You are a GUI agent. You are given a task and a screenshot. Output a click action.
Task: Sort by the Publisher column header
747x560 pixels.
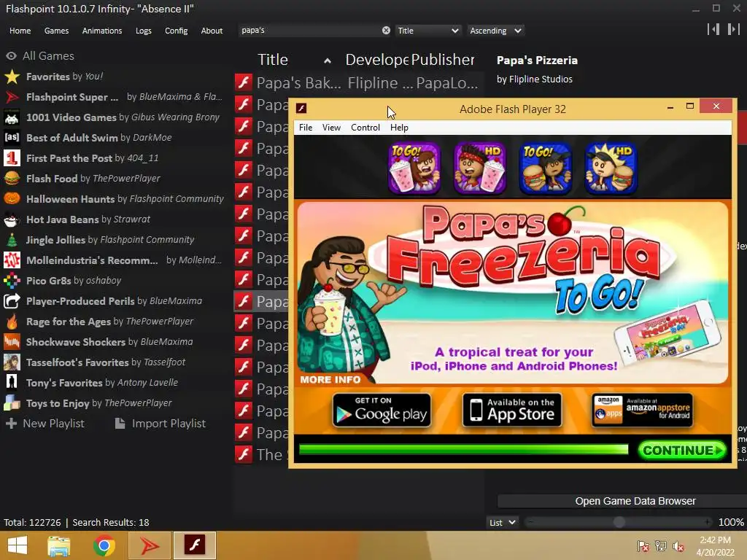coord(443,60)
